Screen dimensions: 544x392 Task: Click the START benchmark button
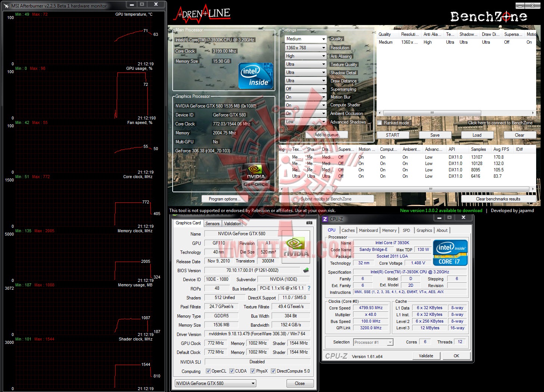(x=393, y=135)
